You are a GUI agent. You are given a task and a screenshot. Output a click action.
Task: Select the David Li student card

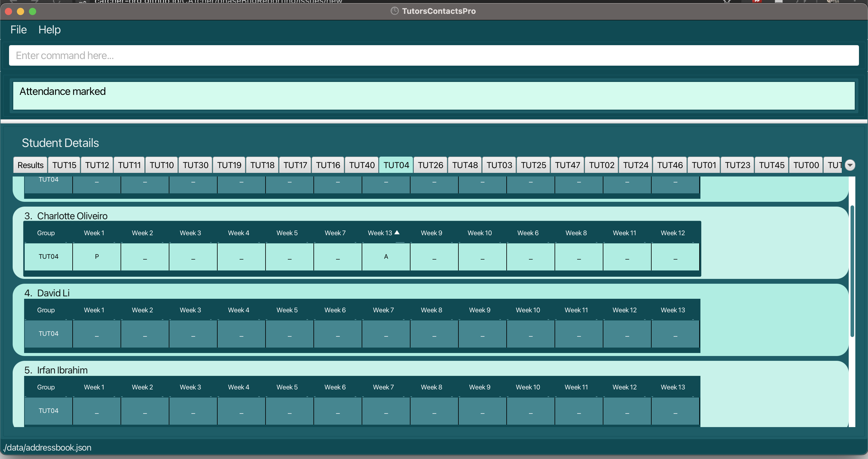[x=53, y=293]
